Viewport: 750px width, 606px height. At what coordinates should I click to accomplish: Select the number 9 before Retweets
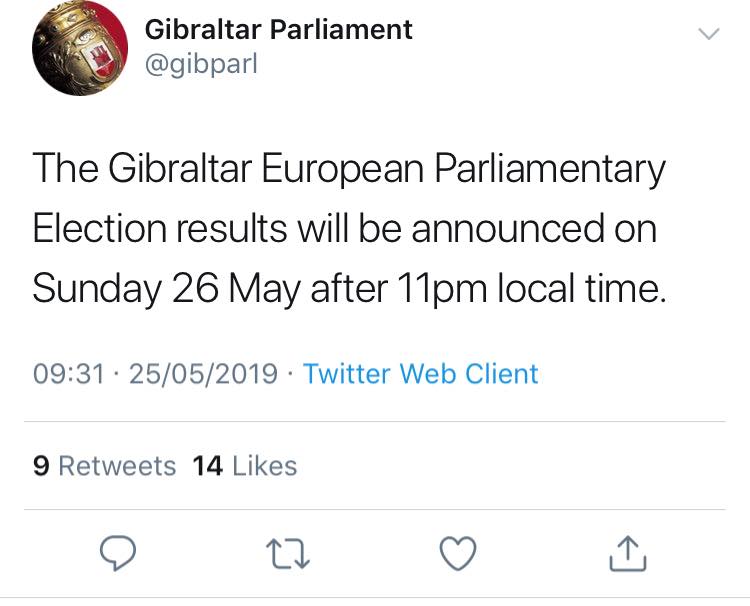41,466
